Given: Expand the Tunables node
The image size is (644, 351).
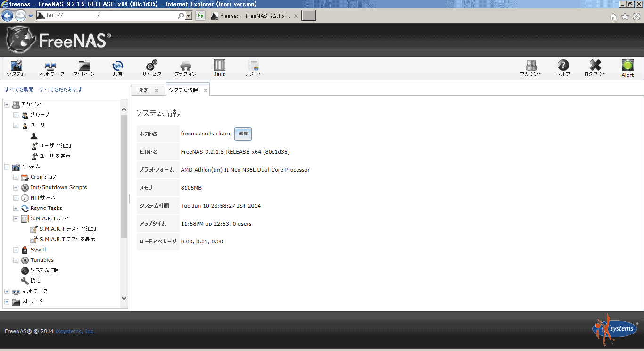Looking at the screenshot, I should (16, 260).
